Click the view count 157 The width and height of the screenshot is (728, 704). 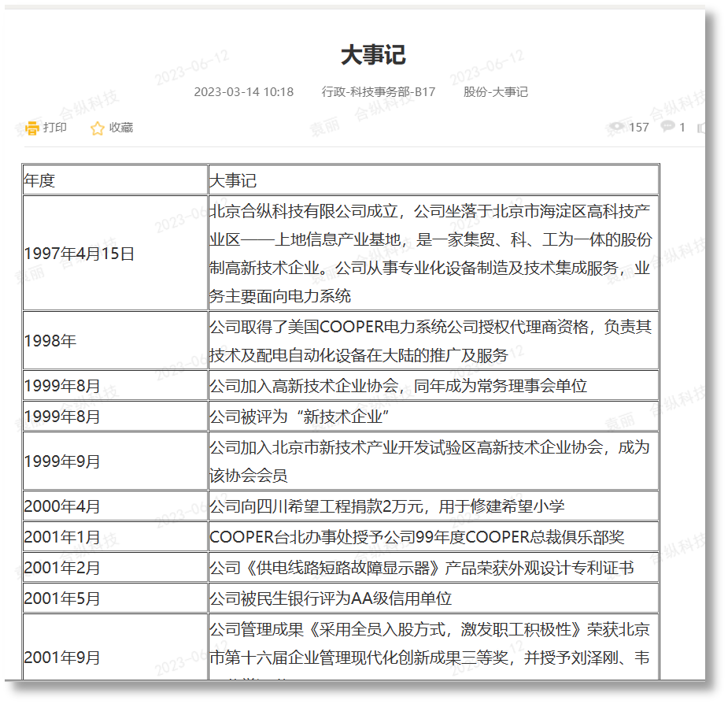pos(638,128)
